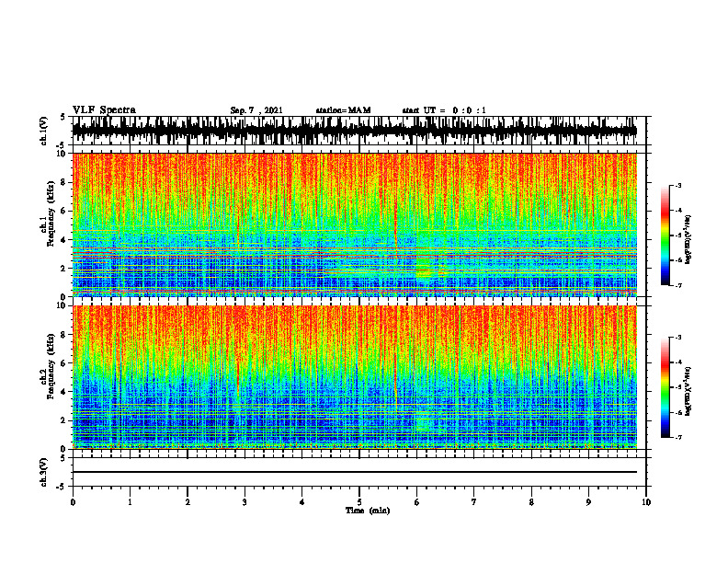Click time axis tick label "9"

tap(588, 502)
